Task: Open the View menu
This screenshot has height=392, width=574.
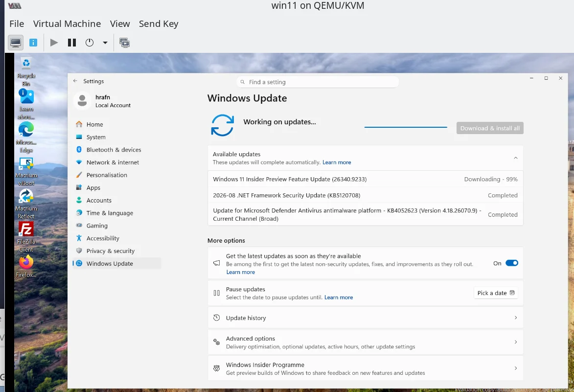Action: [120, 24]
